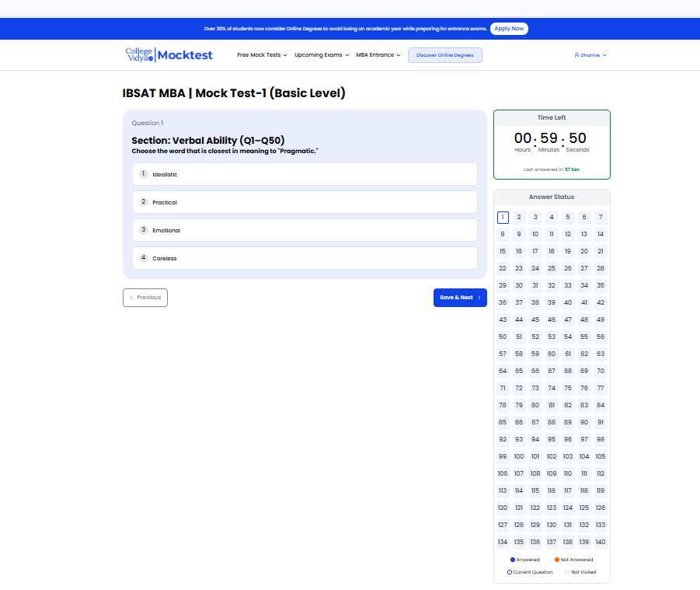Image resolution: width=700 pixels, height=590 pixels.
Task: Open question 57
Action: point(503,354)
